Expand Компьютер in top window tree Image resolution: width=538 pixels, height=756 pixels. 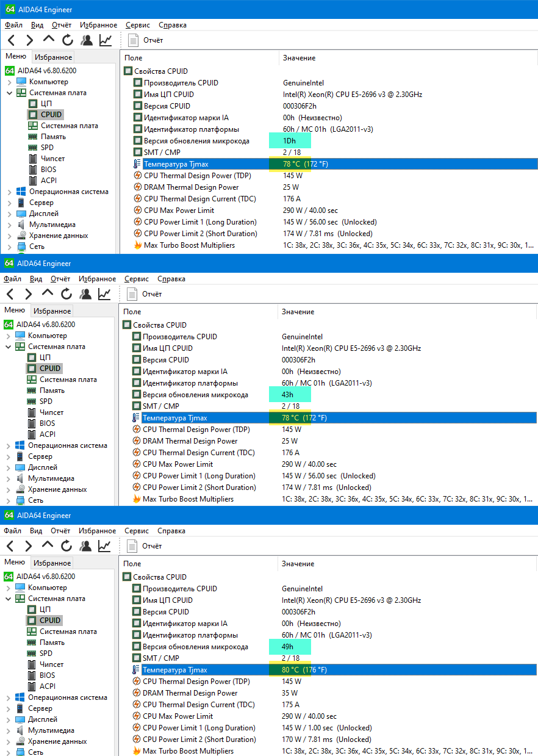[10, 82]
